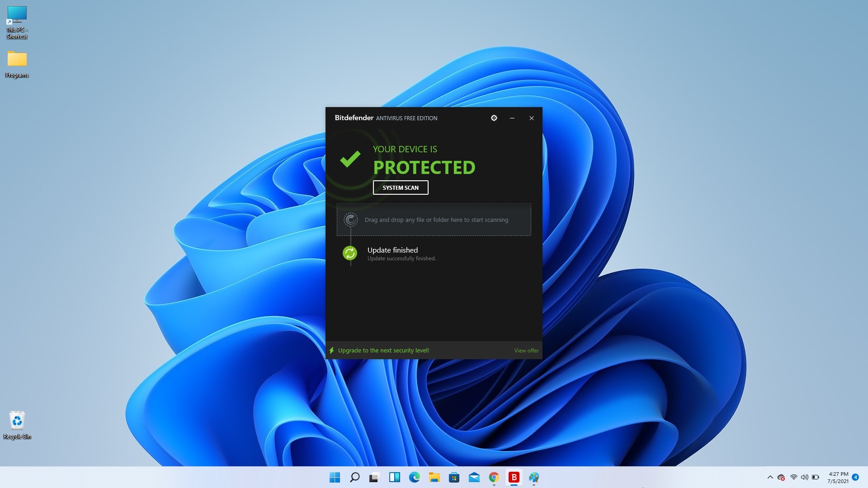Click the View offer link
The height and width of the screenshot is (488, 868).
click(526, 351)
